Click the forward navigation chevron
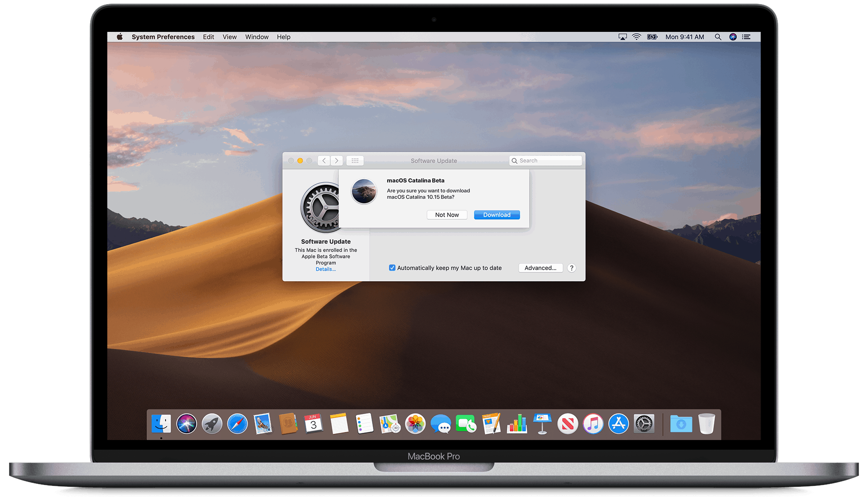868x497 pixels. point(337,161)
